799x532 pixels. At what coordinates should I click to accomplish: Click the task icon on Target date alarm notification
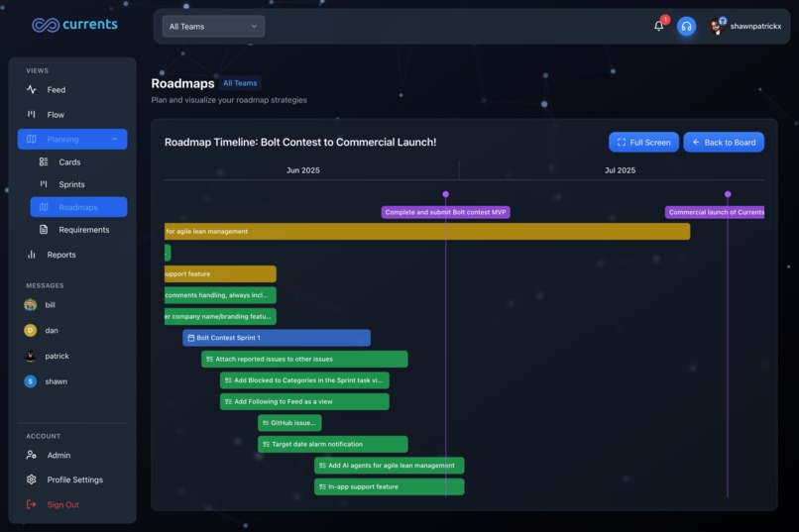pos(266,445)
